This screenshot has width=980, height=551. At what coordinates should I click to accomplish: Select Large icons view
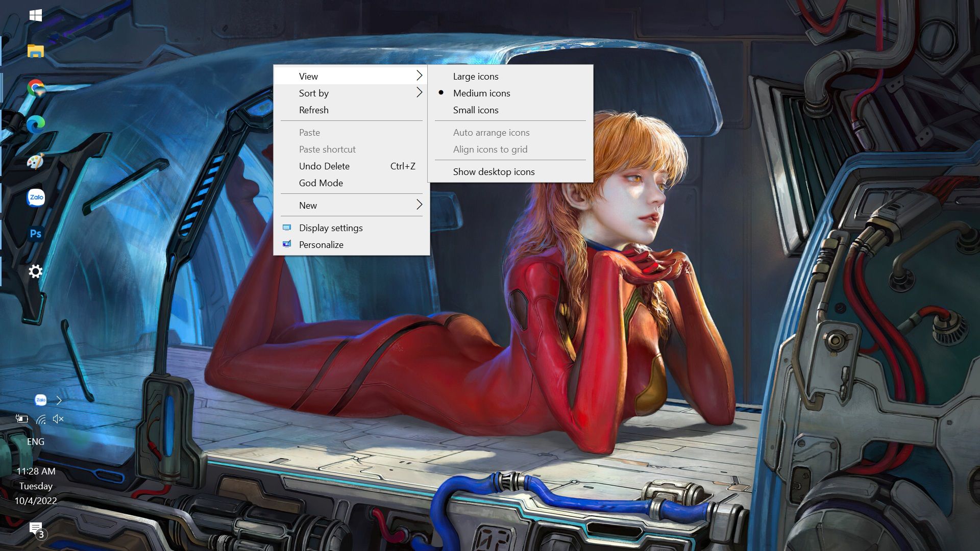click(x=510, y=76)
